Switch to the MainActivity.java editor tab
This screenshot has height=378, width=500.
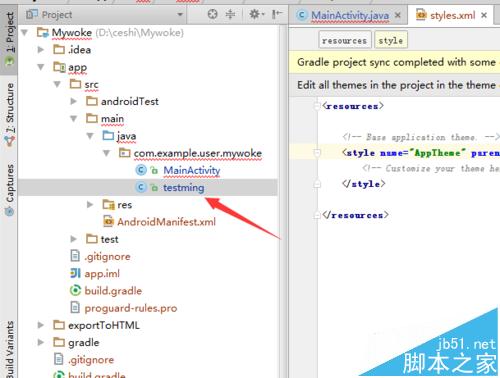(x=350, y=15)
